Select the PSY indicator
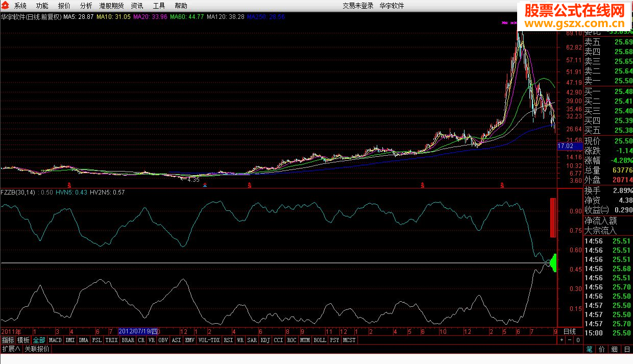 (334, 340)
